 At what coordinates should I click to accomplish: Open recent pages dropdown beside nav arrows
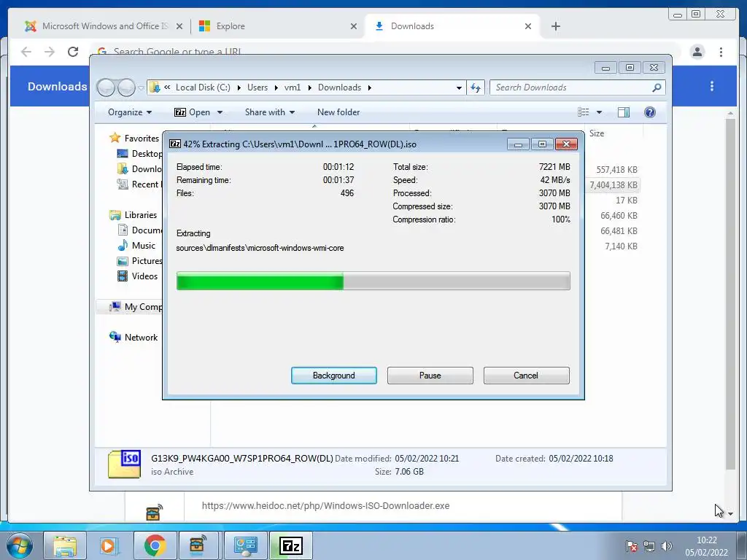point(141,88)
